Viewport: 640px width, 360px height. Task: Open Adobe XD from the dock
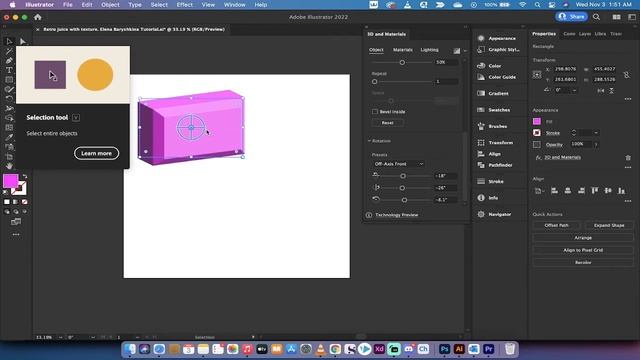pyautogui.click(x=379, y=349)
